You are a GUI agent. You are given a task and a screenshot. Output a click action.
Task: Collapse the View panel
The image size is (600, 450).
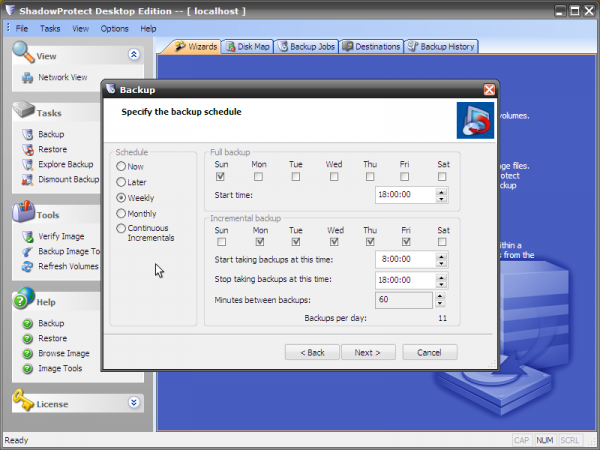point(134,54)
